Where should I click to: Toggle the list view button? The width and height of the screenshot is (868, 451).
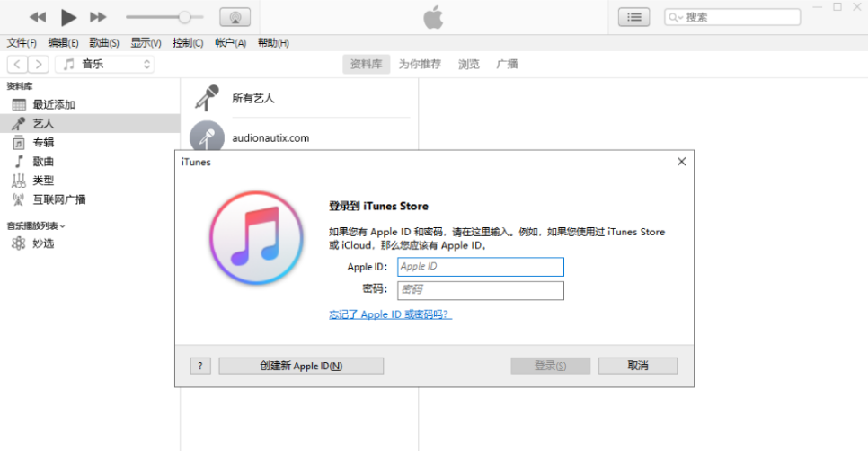tap(633, 17)
